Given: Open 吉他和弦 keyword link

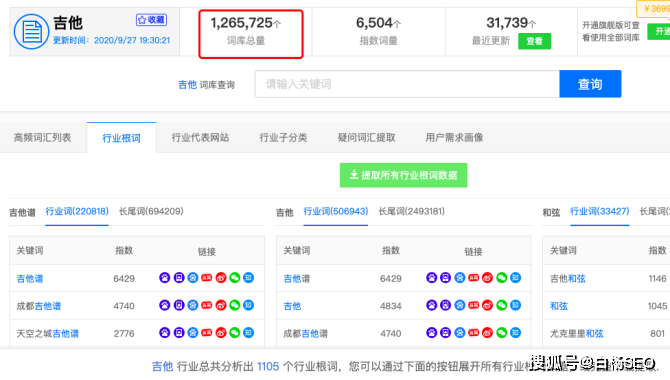Looking at the screenshot, I should (567, 279).
